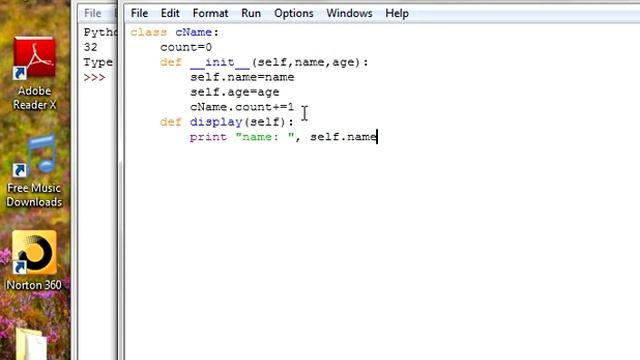Click the 'def display(self):' line
The height and width of the screenshot is (360, 640).
(x=227, y=122)
